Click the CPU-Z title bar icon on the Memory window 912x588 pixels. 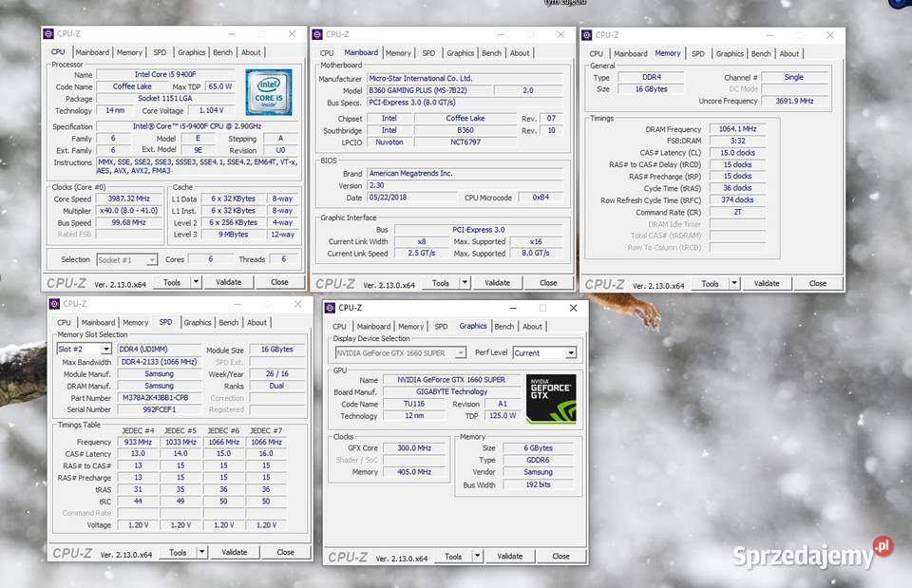pos(587,34)
